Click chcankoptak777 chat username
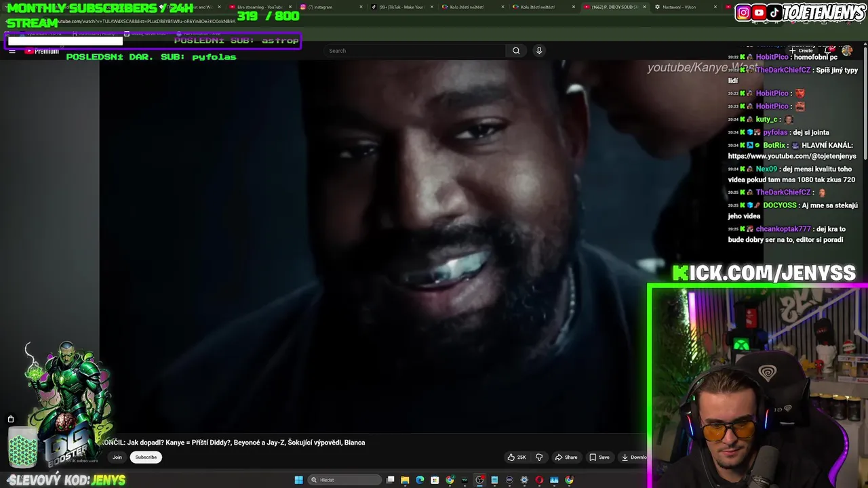Viewport: 868px width, 488px height. tap(783, 229)
